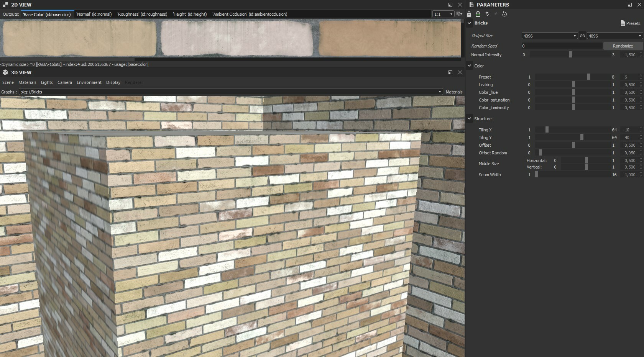
Task: Click the reset parameters history icon
Action: pyautogui.click(x=504, y=14)
